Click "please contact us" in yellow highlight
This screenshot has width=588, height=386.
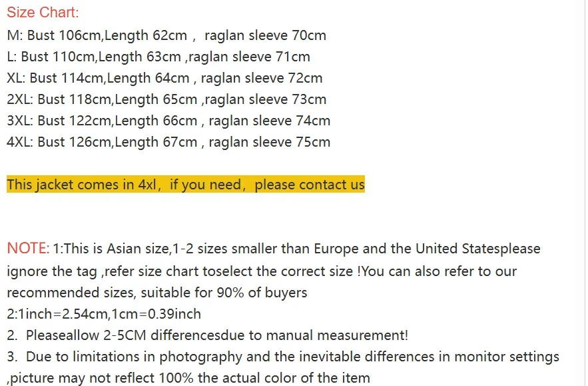pos(310,185)
